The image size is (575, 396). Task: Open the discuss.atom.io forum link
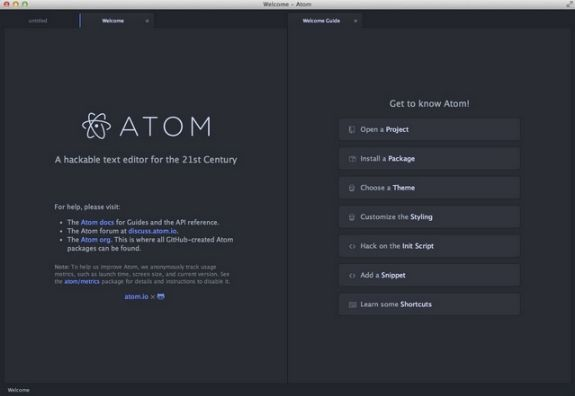pos(152,231)
